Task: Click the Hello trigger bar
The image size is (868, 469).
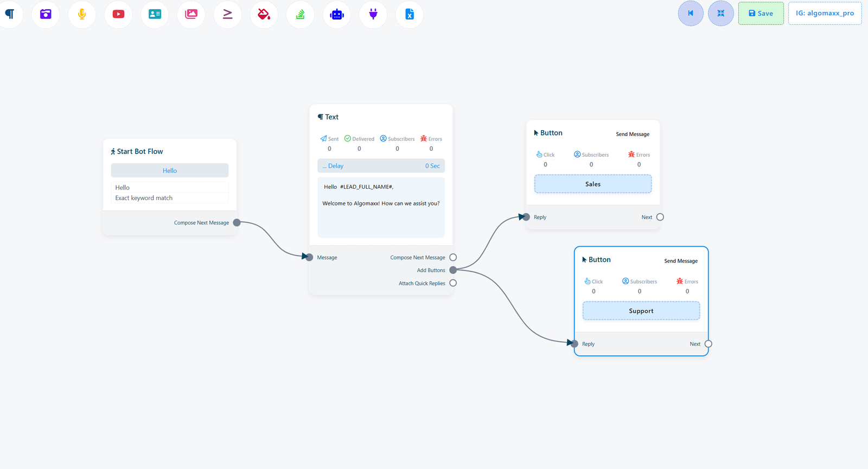Action: click(x=170, y=170)
